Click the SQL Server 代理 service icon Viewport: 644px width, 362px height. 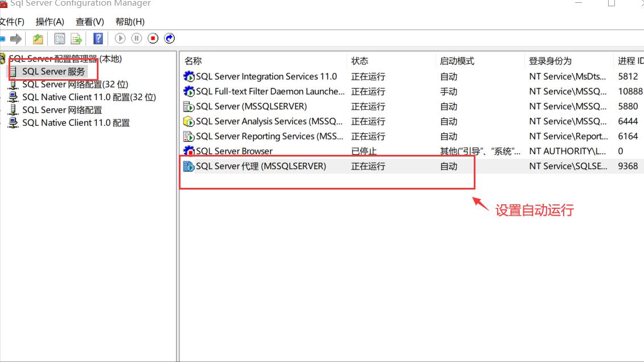(x=188, y=166)
